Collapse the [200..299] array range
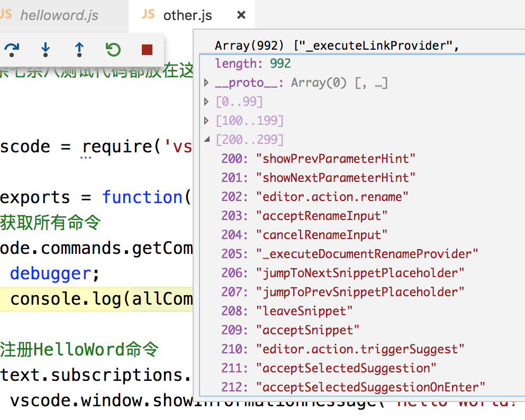The image size is (525, 420). click(207, 139)
